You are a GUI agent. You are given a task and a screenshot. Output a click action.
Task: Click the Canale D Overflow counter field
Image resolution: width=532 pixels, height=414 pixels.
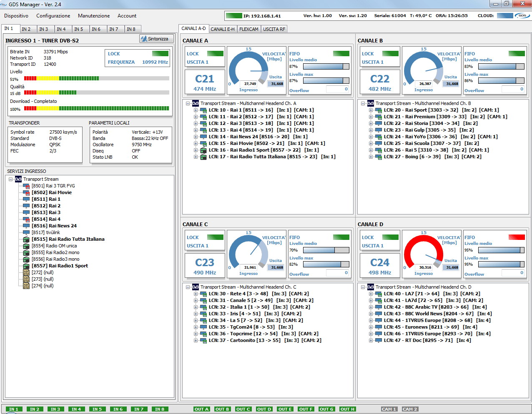(512, 273)
